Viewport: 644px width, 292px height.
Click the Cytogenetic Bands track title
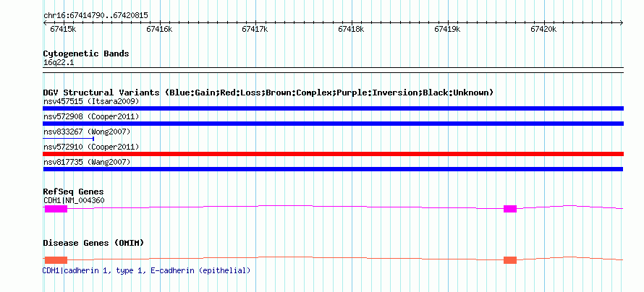point(86,53)
